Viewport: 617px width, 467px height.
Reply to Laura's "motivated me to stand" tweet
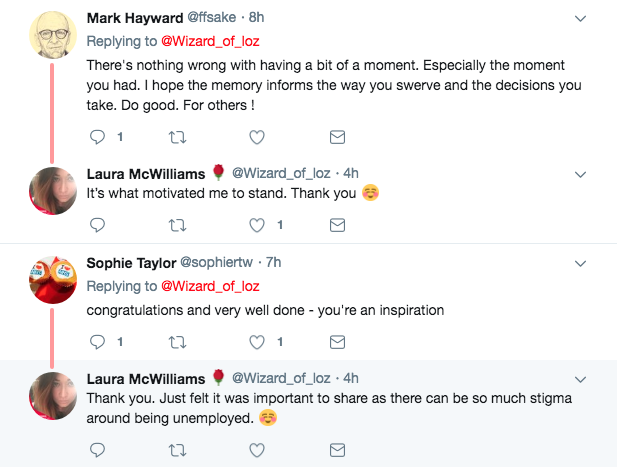98,224
